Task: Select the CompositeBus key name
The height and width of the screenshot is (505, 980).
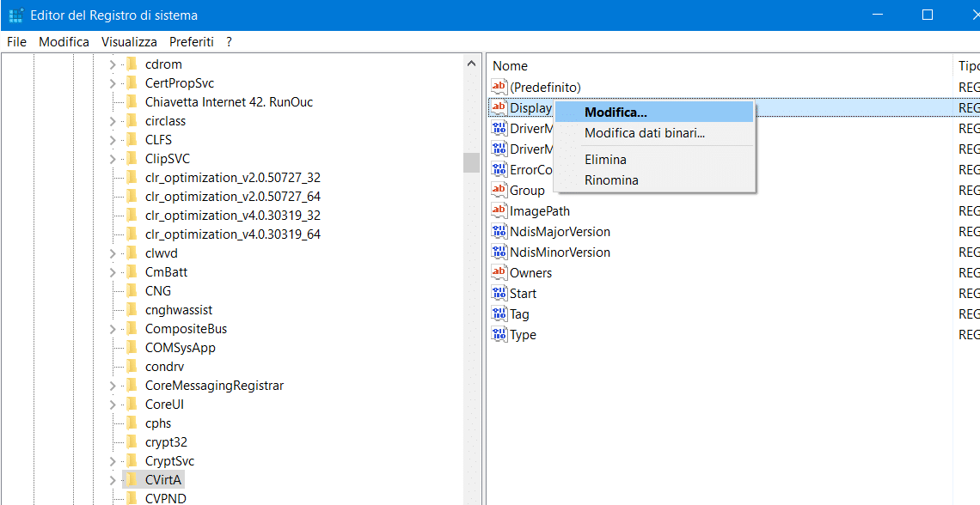Action: (x=186, y=328)
